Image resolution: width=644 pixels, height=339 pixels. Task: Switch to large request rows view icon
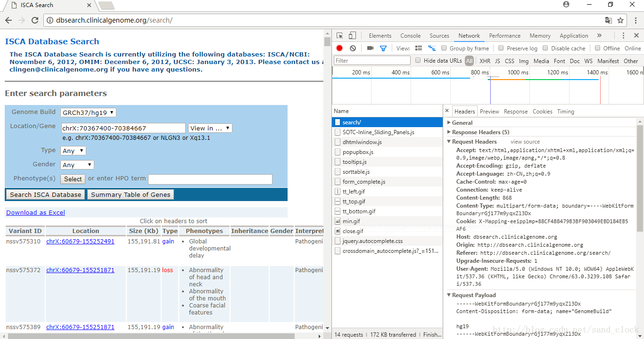pyautogui.click(x=419, y=48)
